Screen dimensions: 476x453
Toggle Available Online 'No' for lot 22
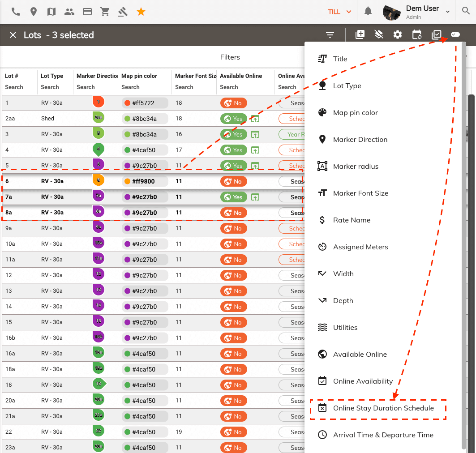(x=233, y=432)
